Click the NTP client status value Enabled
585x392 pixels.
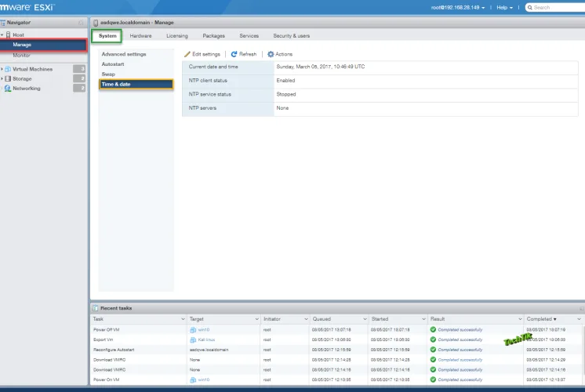pyautogui.click(x=285, y=81)
